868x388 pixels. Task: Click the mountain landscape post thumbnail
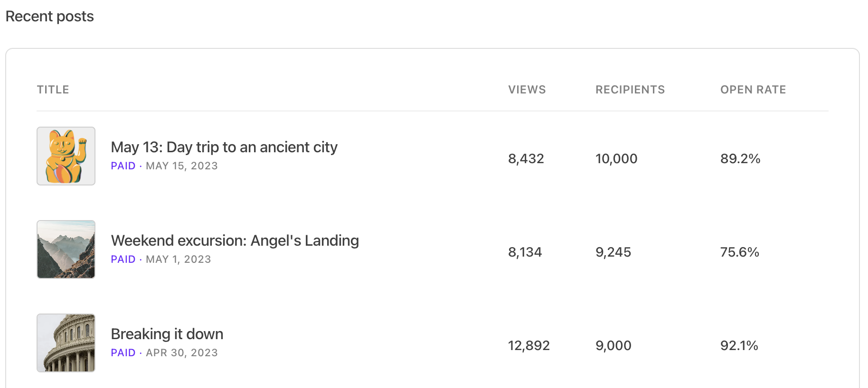(x=66, y=249)
